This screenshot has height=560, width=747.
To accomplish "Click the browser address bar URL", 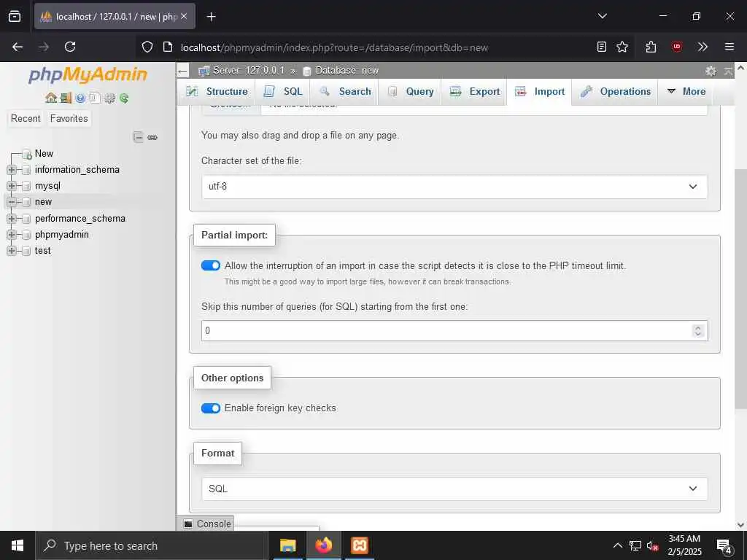I will pyautogui.click(x=334, y=47).
